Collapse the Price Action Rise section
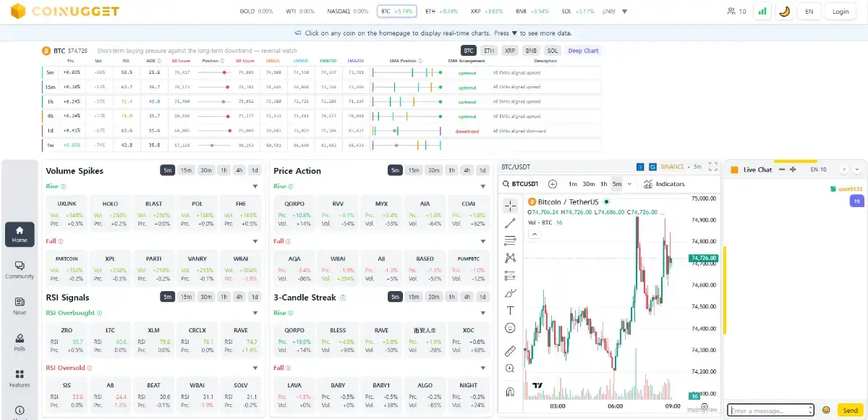Image resolution: width=868 pixels, height=420 pixels. tap(483, 187)
